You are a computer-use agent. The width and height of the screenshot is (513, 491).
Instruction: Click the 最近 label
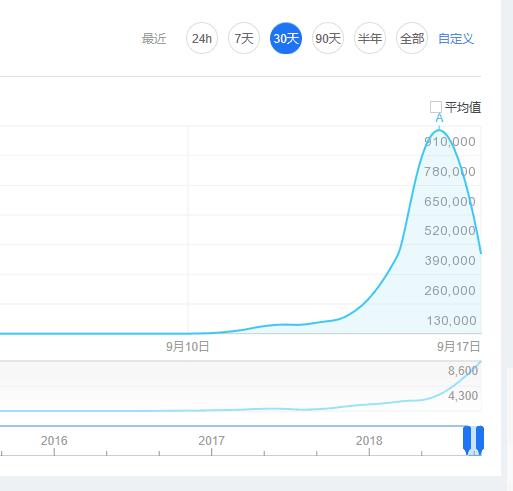tap(154, 39)
